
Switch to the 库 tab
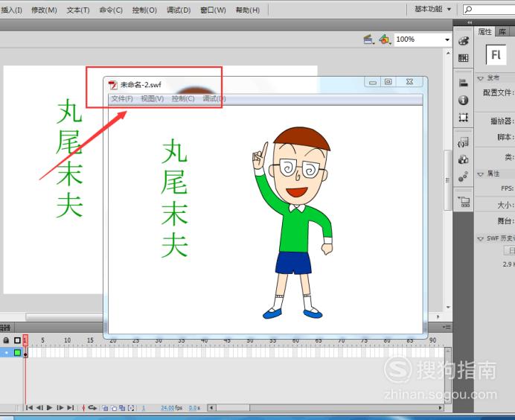pos(502,31)
